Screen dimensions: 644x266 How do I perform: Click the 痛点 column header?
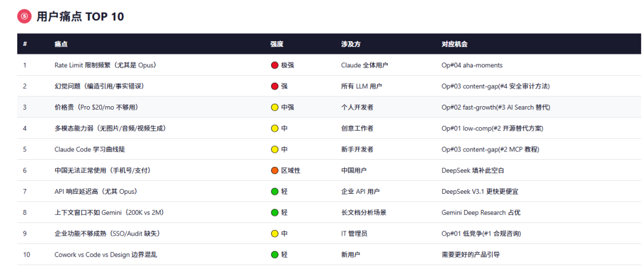pyautogui.click(x=61, y=44)
